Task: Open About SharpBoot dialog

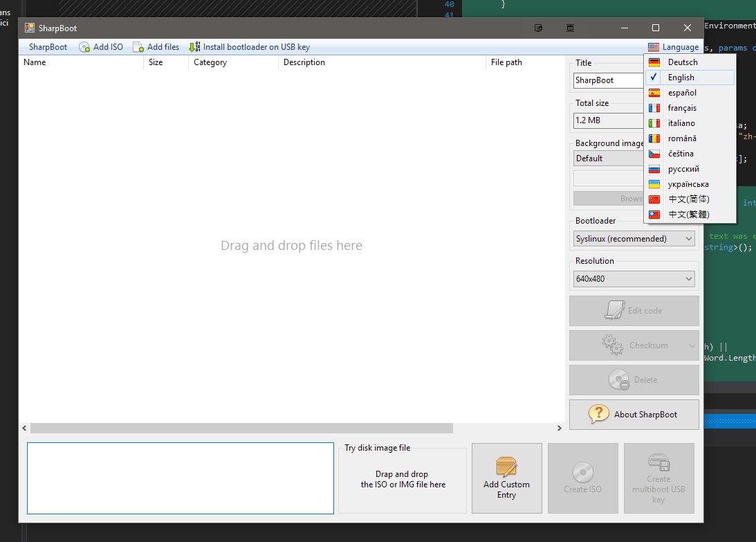Action: coord(634,415)
